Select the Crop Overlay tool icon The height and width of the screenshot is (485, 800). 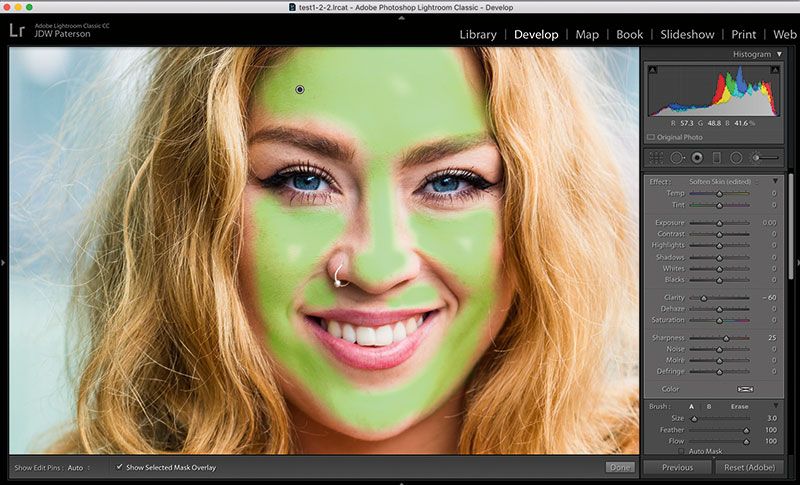tap(656, 158)
